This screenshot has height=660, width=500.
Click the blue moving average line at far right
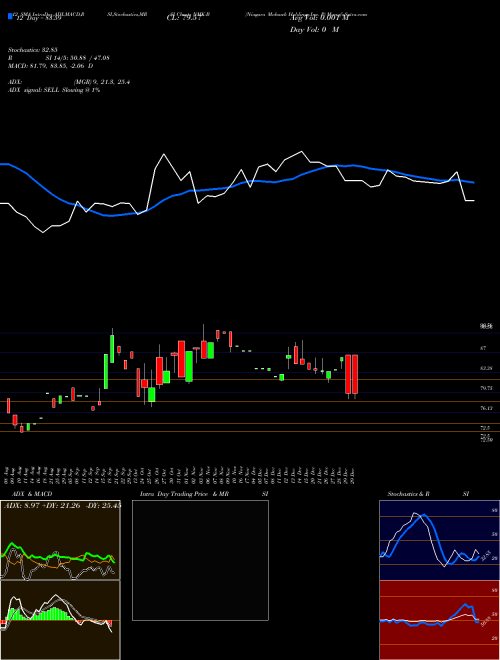[471, 182]
